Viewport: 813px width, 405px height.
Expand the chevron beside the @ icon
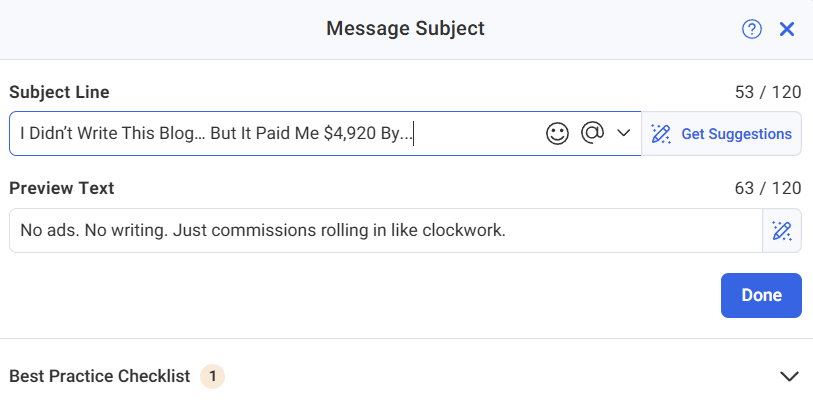(623, 133)
